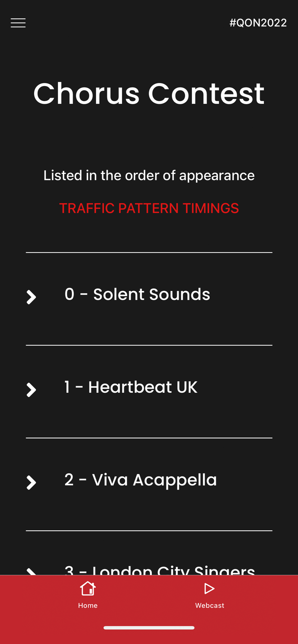Select the '0 - Solent Sounds' title
The height and width of the screenshot is (644, 298).
(x=137, y=294)
